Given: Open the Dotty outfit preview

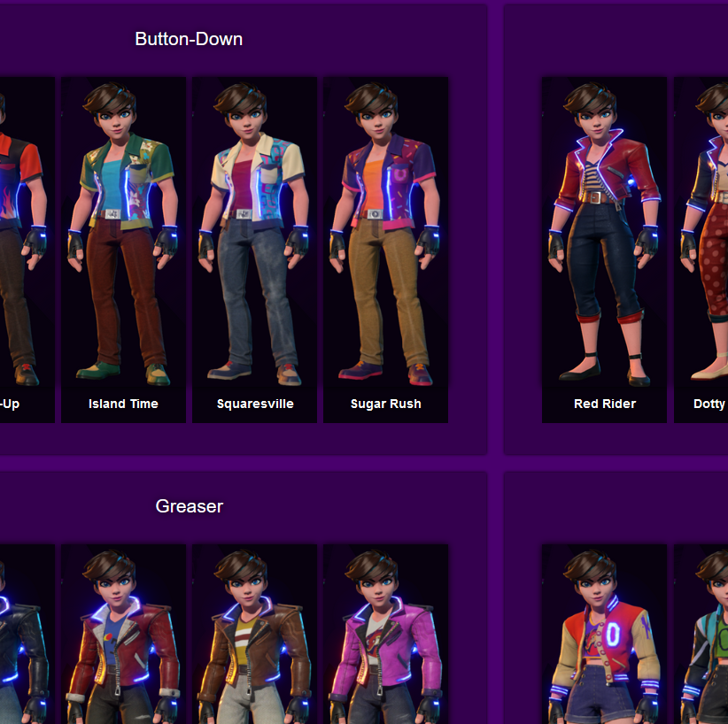Looking at the screenshot, I should click(709, 239).
